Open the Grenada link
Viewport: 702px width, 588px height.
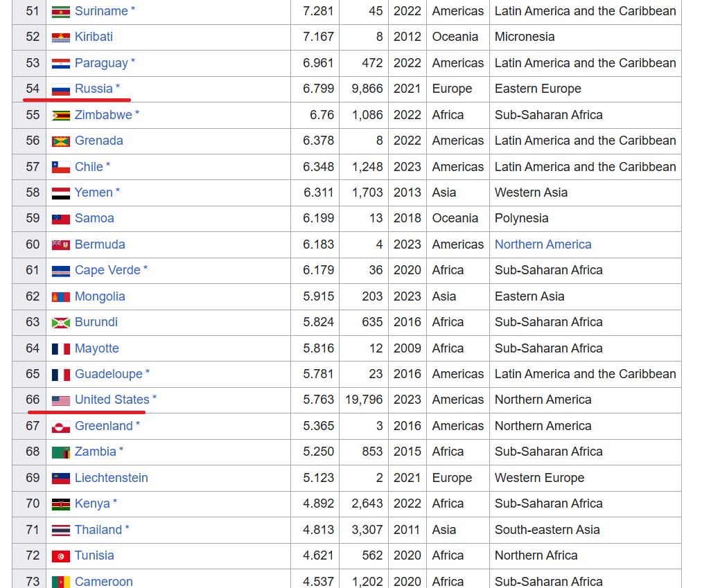click(98, 141)
